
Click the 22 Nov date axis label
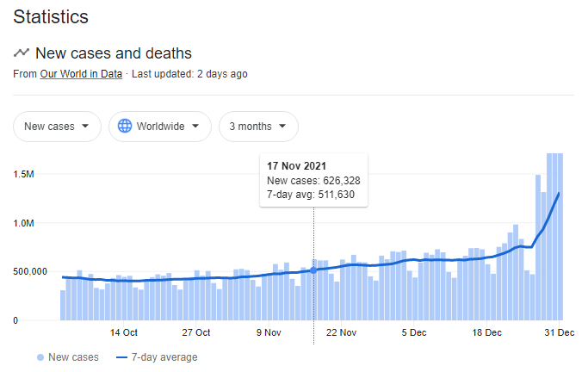click(342, 332)
